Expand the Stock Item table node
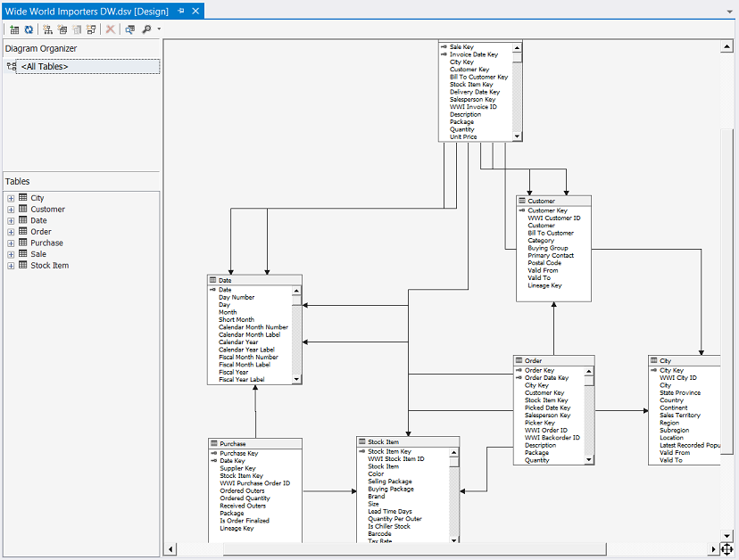The height and width of the screenshot is (560, 739). point(11,266)
